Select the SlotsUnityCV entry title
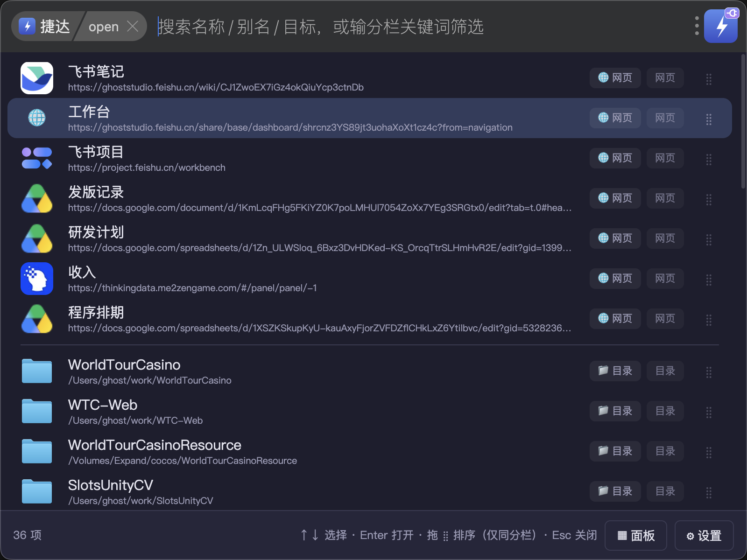Viewport: 747px width, 560px height. [x=111, y=485]
